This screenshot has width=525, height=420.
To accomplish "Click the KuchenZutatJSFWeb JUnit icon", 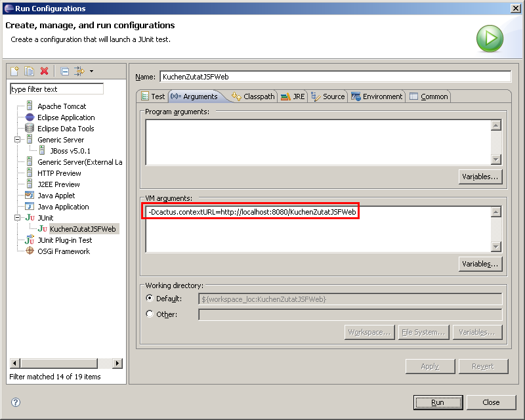I will 42,229.
